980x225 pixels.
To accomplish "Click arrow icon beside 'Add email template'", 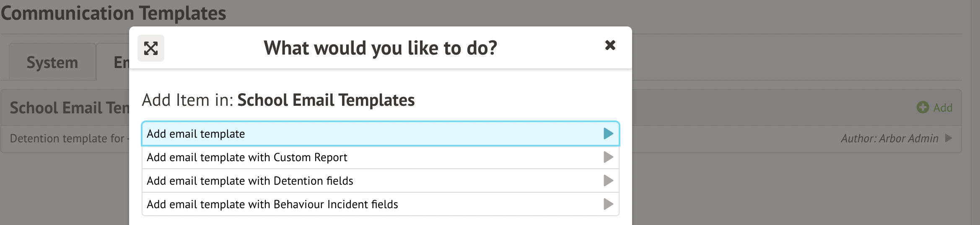I will 608,133.
